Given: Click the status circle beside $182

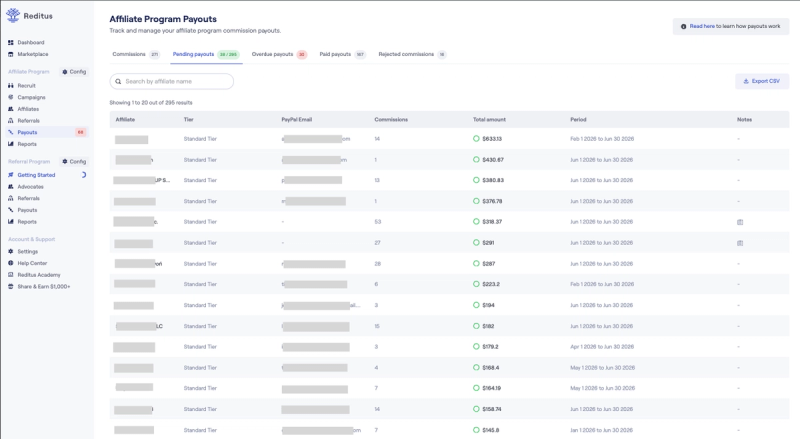Looking at the screenshot, I should pyautogui.click(x=476, y=326).
